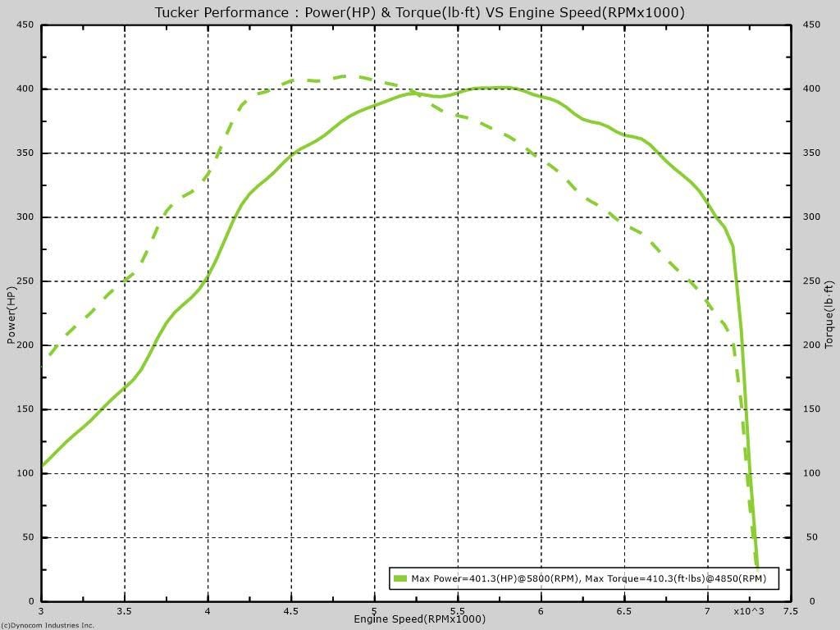Screen dimensions: 840x630
Task: Click the x-axis tick label 3.5
Action: pyautogui.click(x=125, y=611)
